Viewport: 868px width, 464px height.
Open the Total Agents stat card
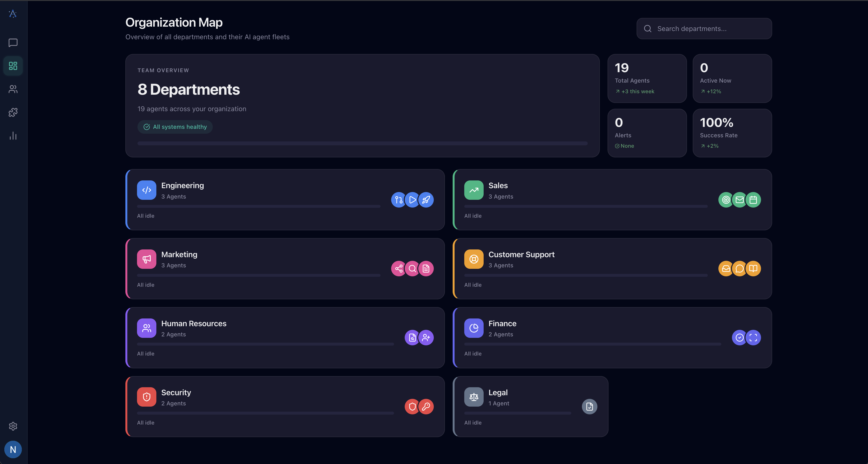[647, 78]
